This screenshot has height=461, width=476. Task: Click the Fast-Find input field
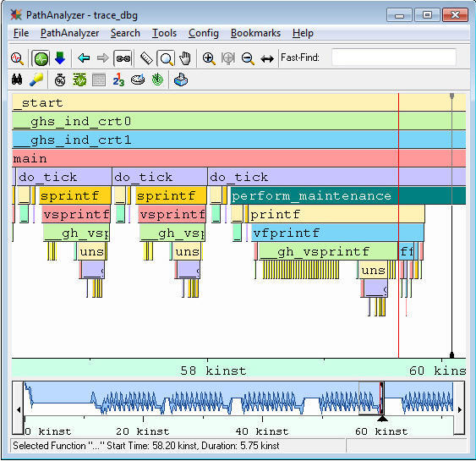(394, 57)
